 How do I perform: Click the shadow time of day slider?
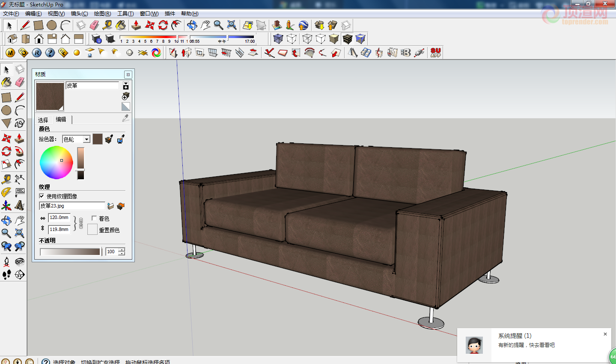222,37
